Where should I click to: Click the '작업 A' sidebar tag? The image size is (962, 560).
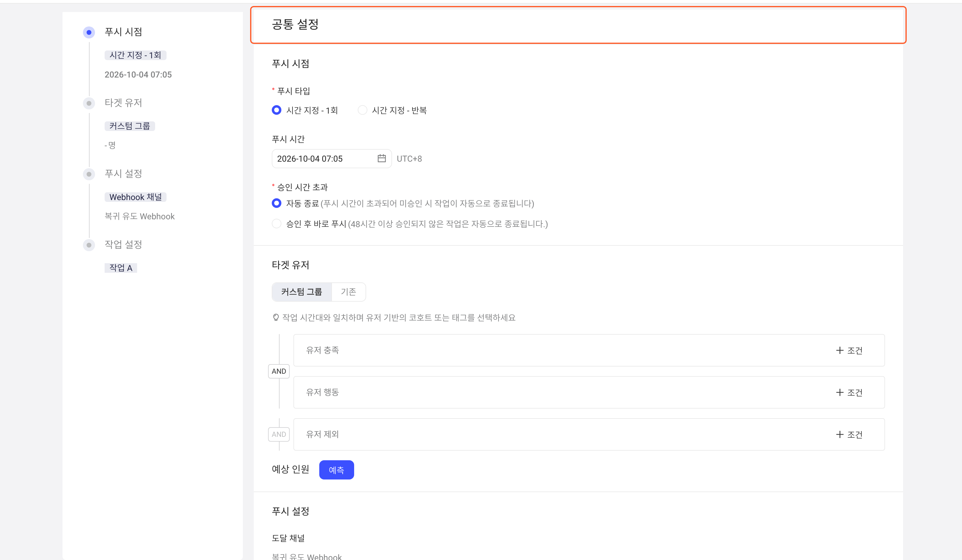tap(121, 268)
